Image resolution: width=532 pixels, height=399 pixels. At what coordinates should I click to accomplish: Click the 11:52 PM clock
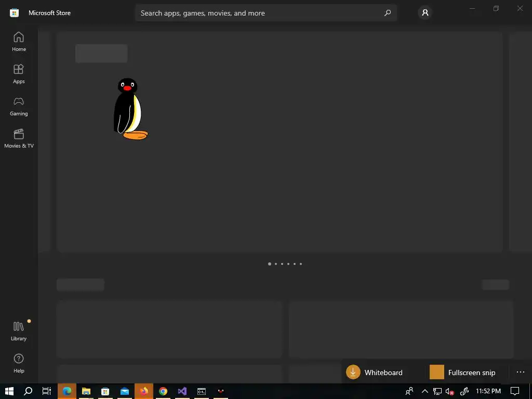pos(488,391)
